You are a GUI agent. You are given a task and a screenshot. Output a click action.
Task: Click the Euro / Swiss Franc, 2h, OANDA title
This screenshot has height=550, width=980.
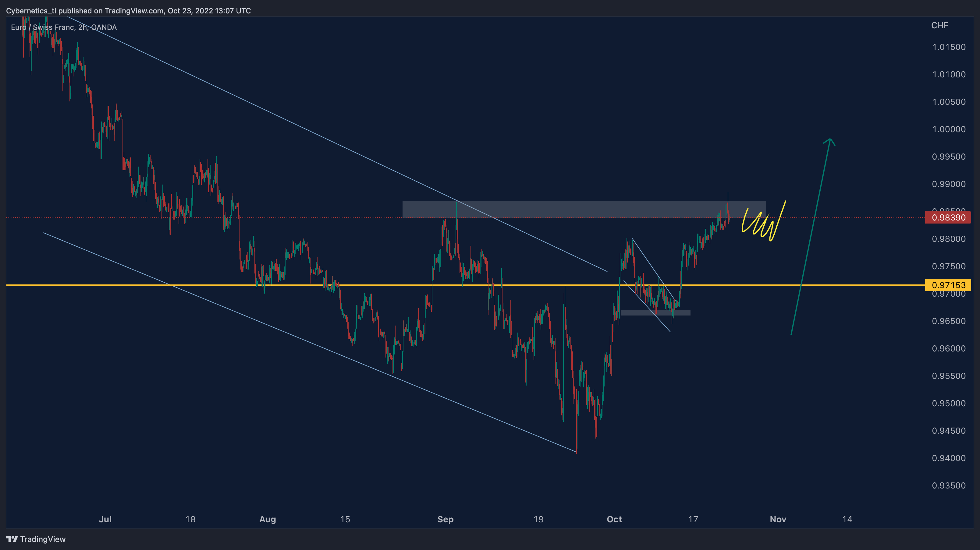click(x=64, y=27)
